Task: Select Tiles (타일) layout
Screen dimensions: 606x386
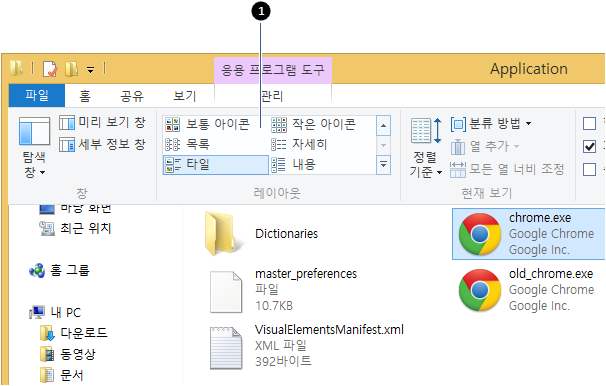Action: (x=216, y=165)
